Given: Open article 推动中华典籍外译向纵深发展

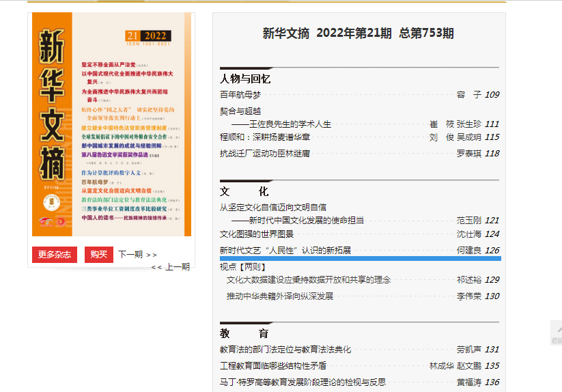Looking at the screenshot, I should [280, 296].
